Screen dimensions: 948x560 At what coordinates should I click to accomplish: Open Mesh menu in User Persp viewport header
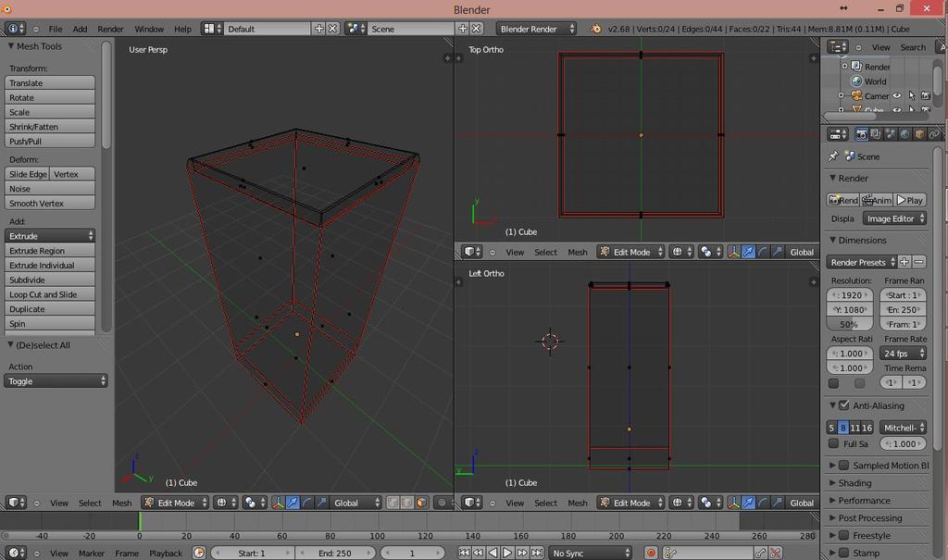121,503
